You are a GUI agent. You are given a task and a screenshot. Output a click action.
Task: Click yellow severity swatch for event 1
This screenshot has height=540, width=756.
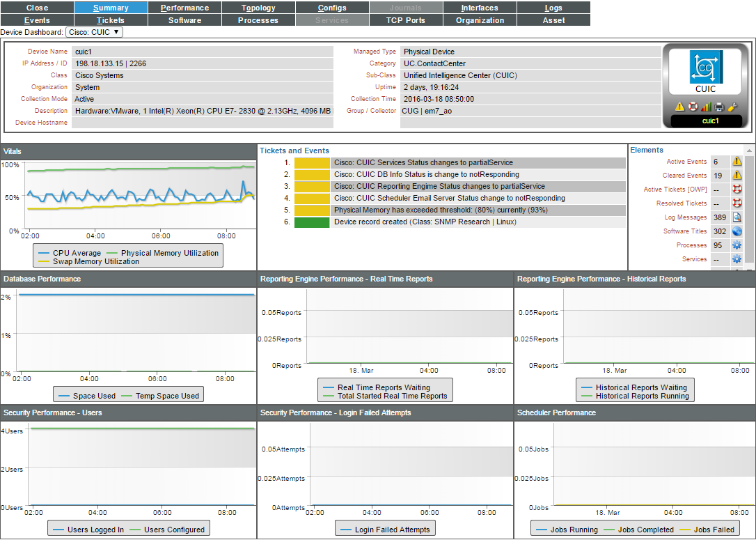[312, 162]
